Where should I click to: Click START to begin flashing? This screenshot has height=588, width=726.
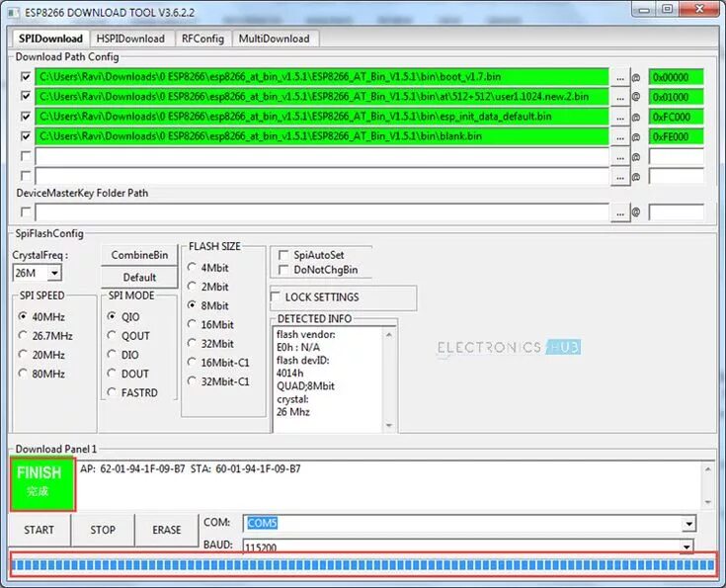39,530
